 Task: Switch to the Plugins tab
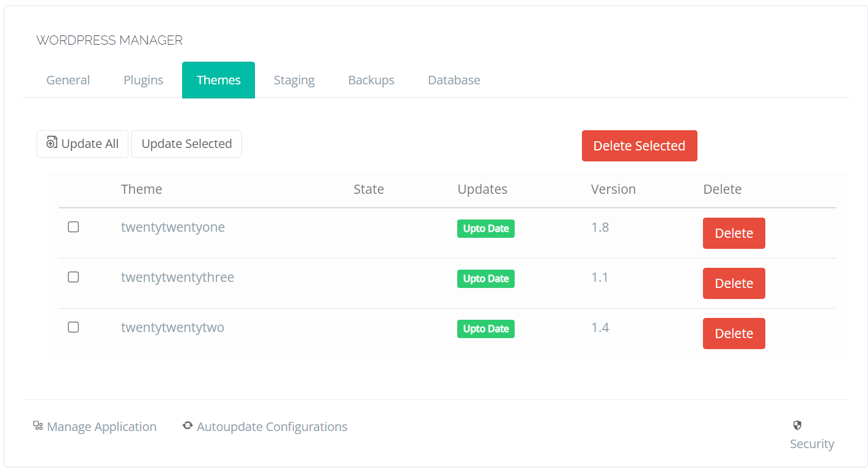[x=144, y=80]
